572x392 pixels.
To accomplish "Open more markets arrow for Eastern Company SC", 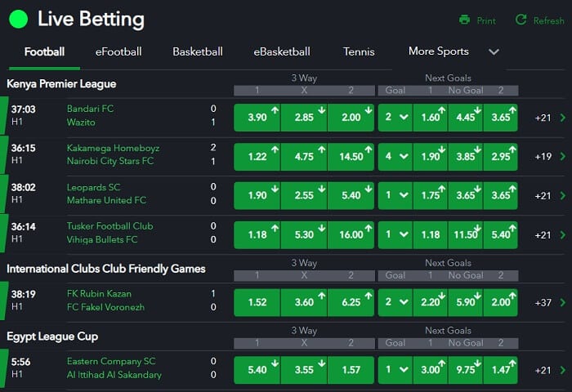I will pos(563,370).
